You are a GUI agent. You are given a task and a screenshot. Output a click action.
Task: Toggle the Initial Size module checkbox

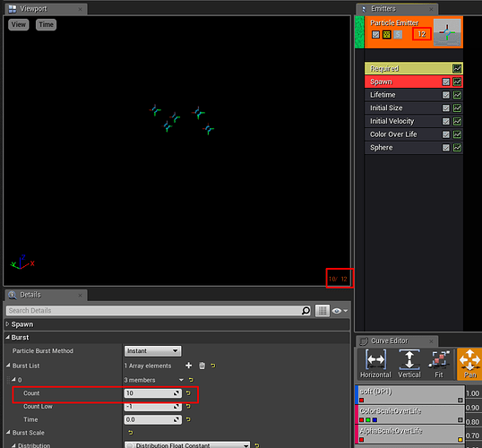(446, 108)
